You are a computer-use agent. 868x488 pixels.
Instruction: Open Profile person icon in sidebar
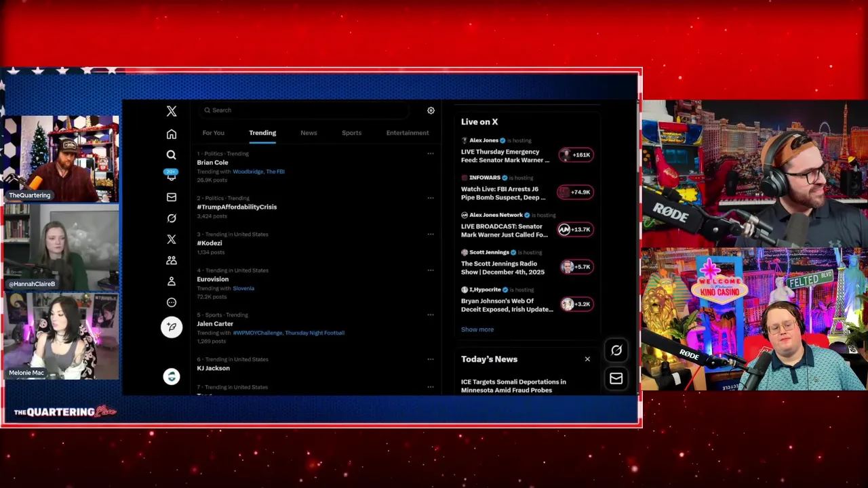[172, 281]
